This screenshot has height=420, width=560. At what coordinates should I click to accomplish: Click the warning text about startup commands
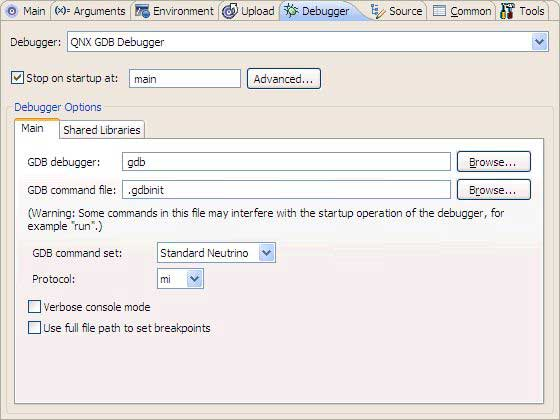point(266,219)
